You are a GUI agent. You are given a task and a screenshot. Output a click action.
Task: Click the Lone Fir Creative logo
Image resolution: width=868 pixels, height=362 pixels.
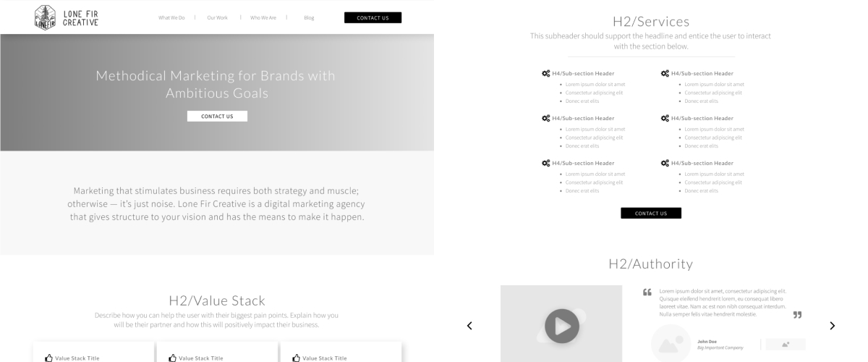(67, 17)
